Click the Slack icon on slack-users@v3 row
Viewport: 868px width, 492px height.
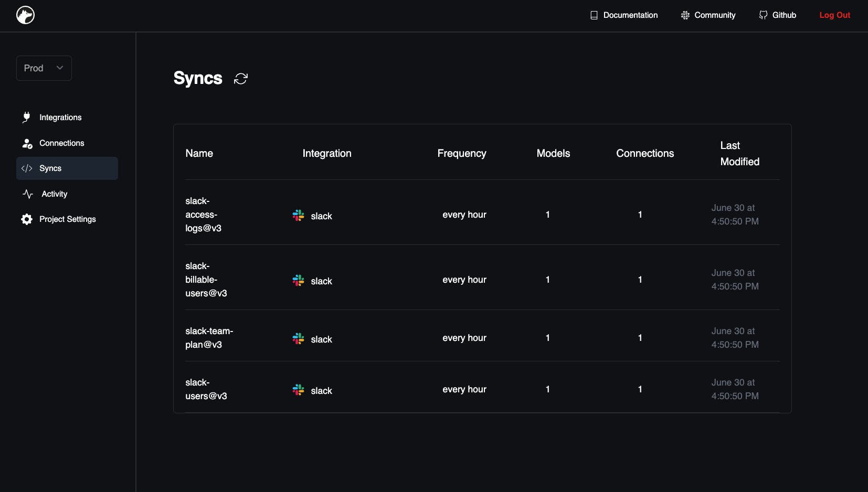click(299, 390)
